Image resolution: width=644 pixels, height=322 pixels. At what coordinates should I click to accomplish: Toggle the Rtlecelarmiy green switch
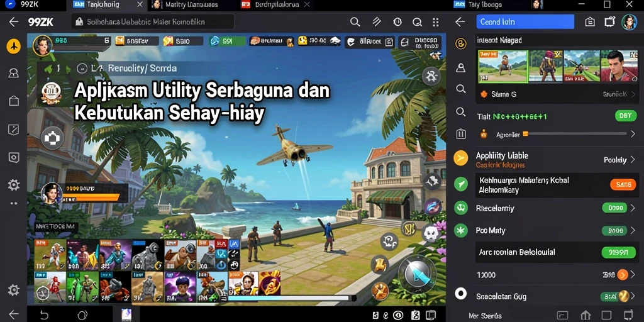click(x=614, y=208)
